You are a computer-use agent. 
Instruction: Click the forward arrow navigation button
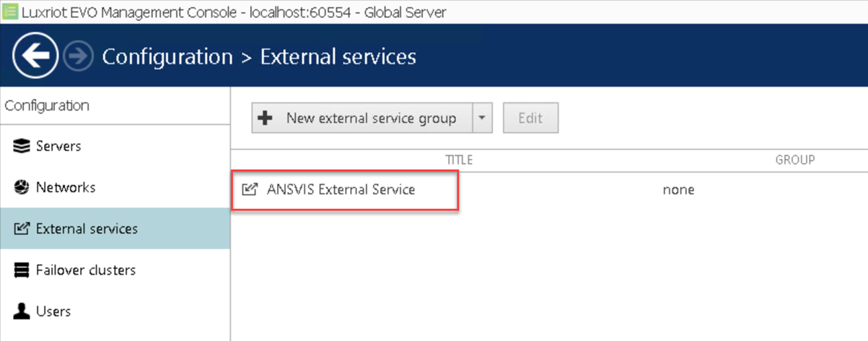78,56
